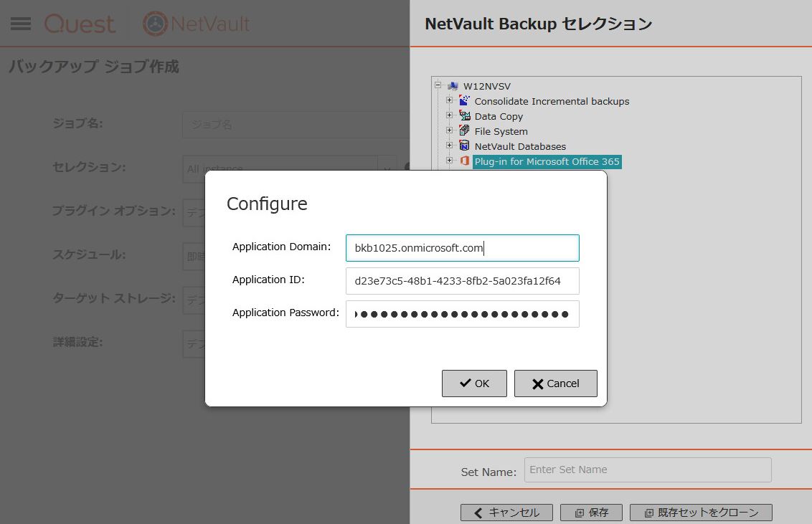Expand the File System node
The height and width of the screenshot is (524, 812).
tap(450, 130)
